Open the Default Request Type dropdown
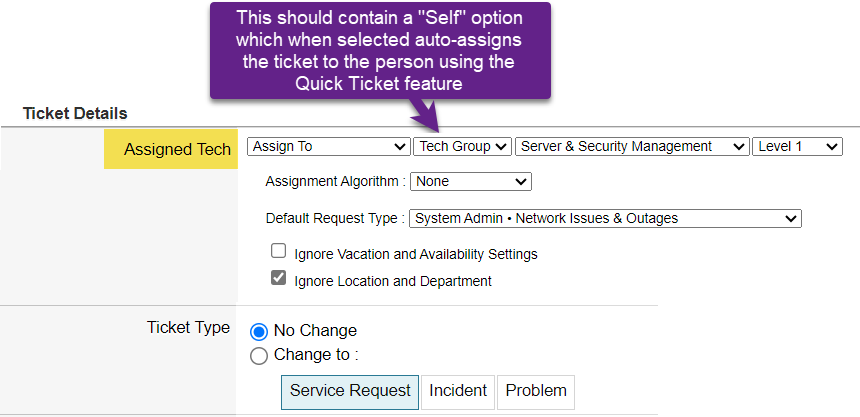This screenshot has width=860, height=417. (605, 218)
